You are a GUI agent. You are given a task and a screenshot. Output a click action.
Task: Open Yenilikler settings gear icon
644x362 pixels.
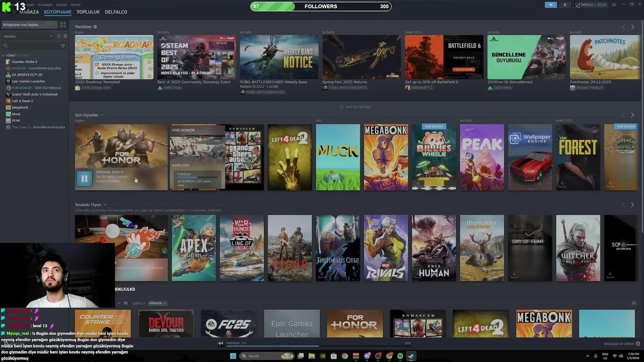click(95, 27)
